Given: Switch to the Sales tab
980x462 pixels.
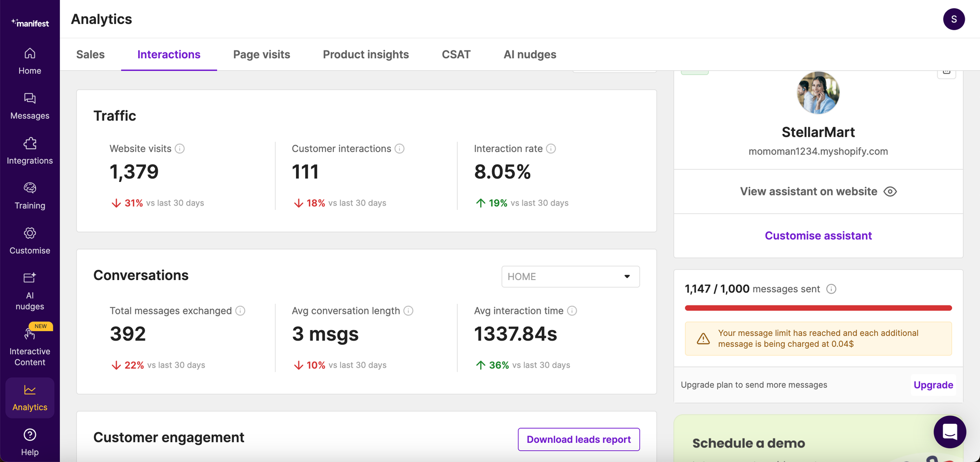Looking at the screenshot, I should point(90,54).
